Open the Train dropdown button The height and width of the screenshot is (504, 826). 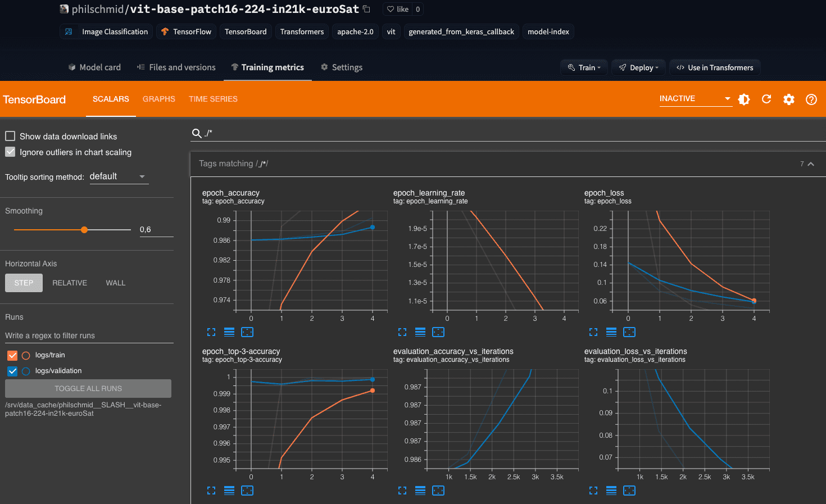tap(584, 67)
